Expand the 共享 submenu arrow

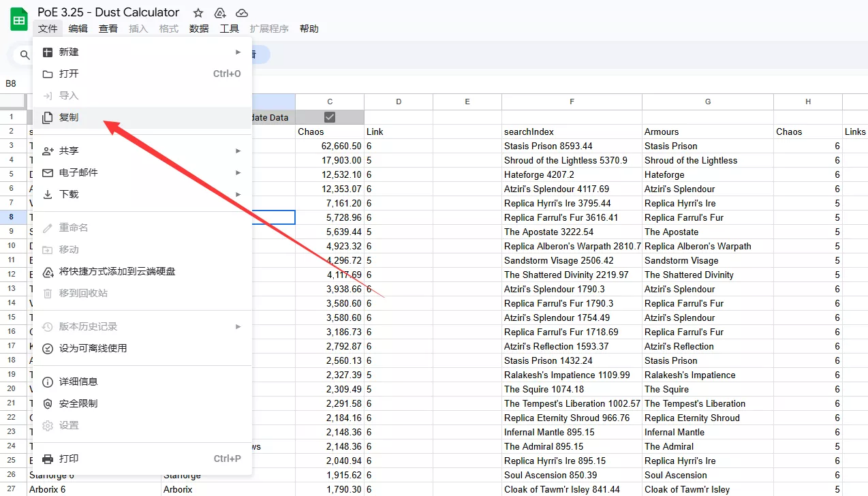[x=238, y=151]
